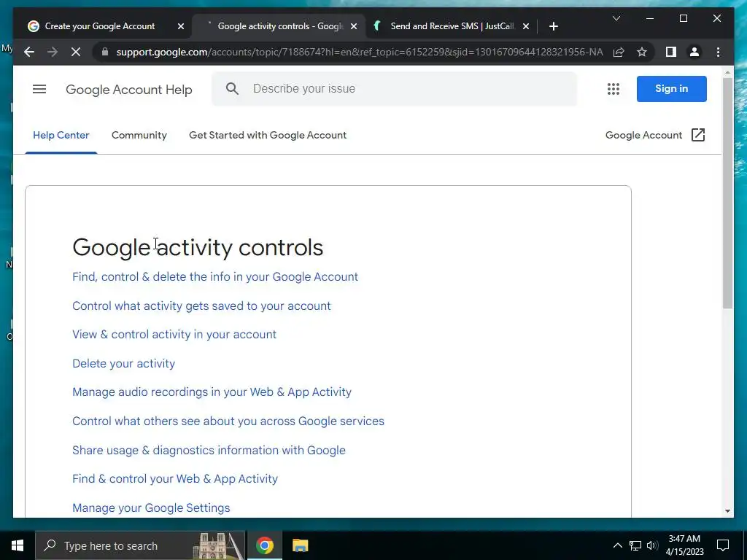Bookmark this page with the star icon

tap(642, 52)
